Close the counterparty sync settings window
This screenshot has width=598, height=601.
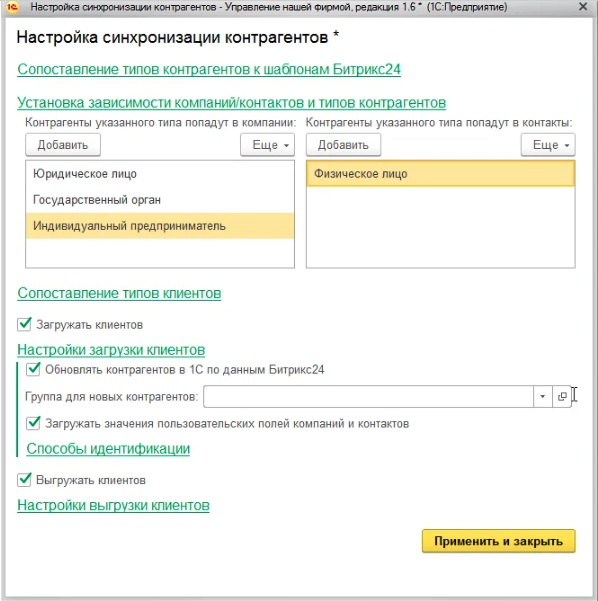[x=583, y=7]
